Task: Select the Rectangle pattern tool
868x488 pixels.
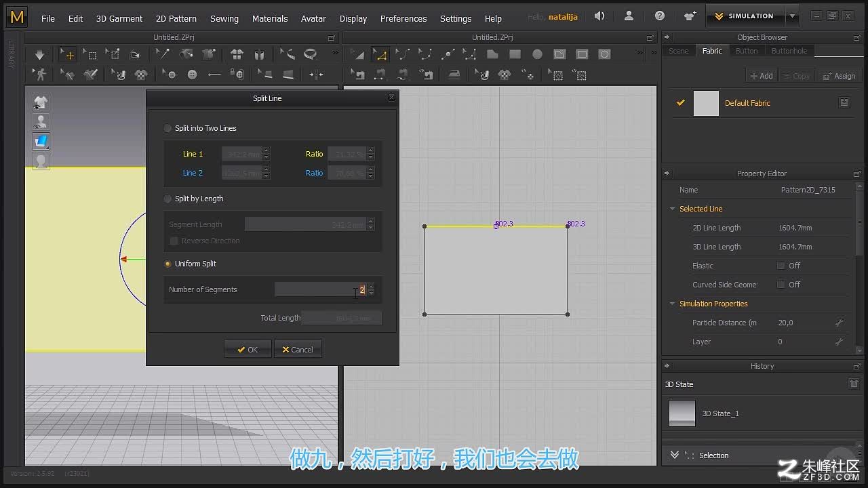Action: click(x=515, y=54)
